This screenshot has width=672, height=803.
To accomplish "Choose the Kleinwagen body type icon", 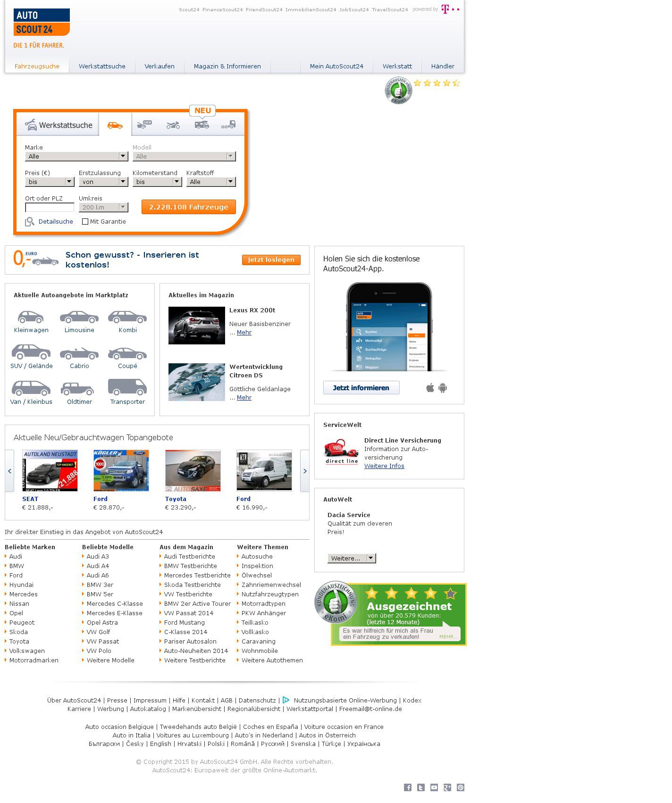I will pos(31,317).
